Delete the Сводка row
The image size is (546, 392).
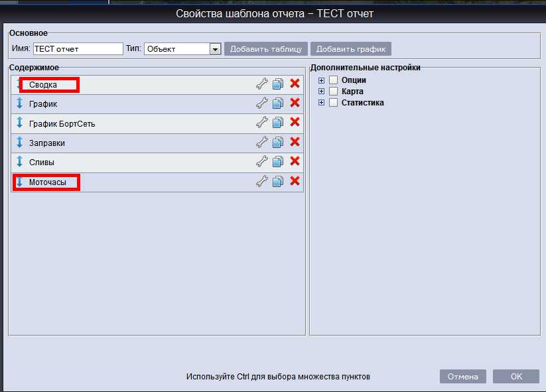295,84
